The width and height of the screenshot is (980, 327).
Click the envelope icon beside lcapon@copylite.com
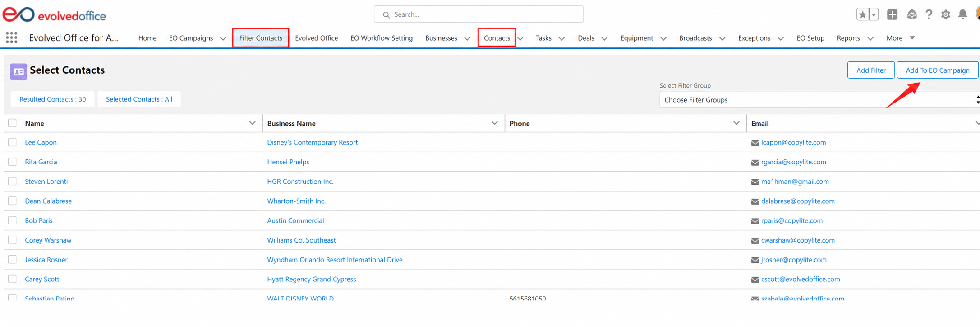755,143
